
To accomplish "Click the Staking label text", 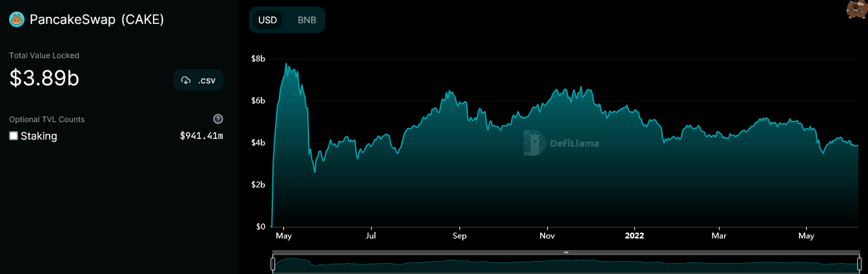I will [x=39, y=136].
